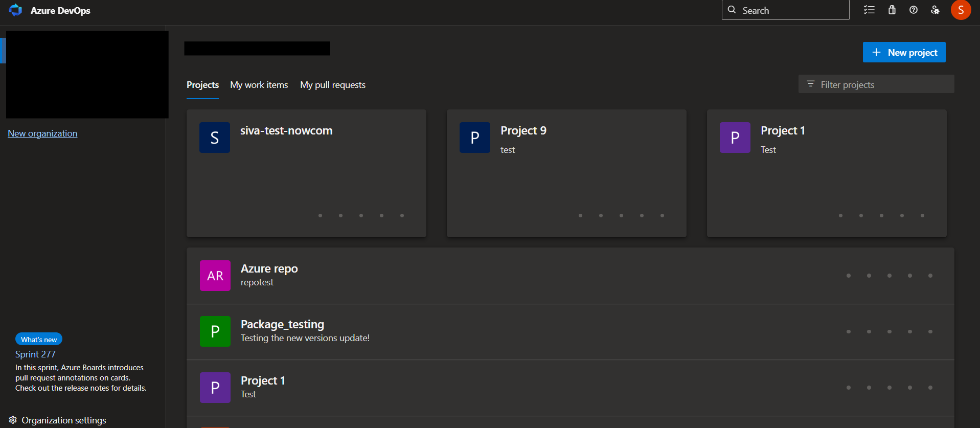Open the Sprint 277 release notes link
Viewport: 980px width, 428px height.
(35, 354)
